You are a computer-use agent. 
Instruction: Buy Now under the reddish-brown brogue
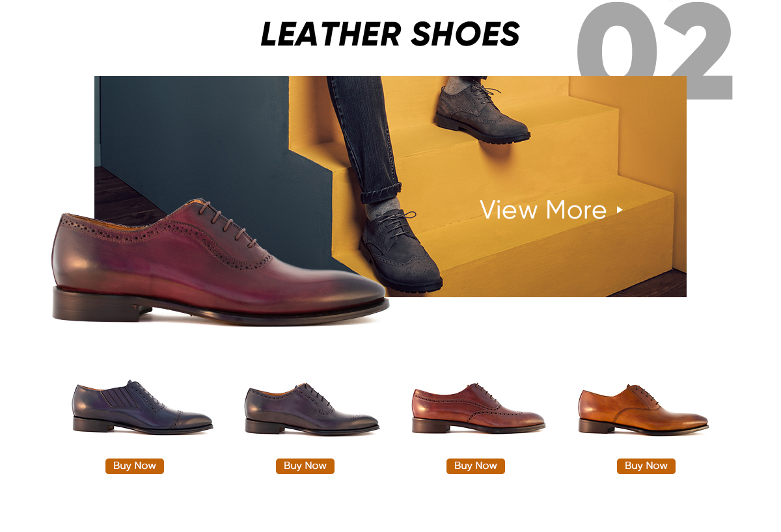(476, 466)
